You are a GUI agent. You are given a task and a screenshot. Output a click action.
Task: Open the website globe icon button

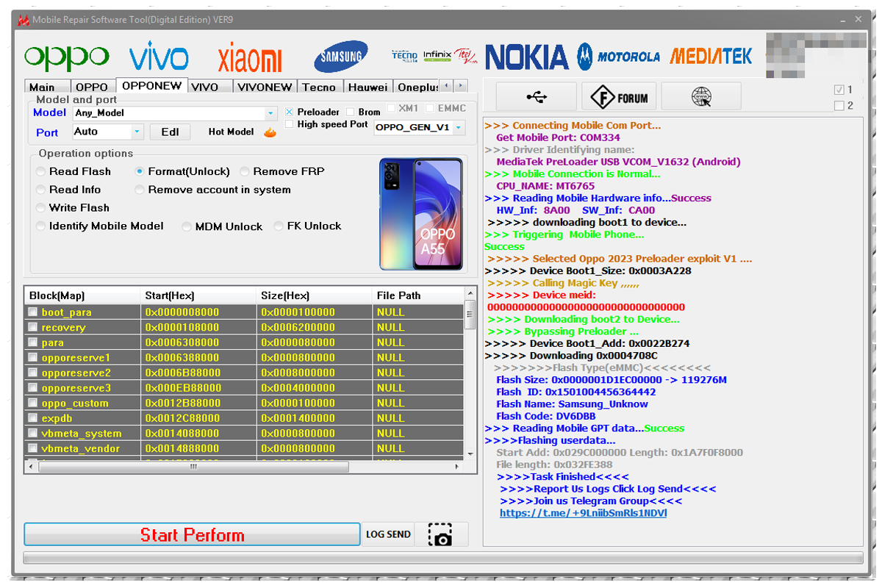coord(701,96)
